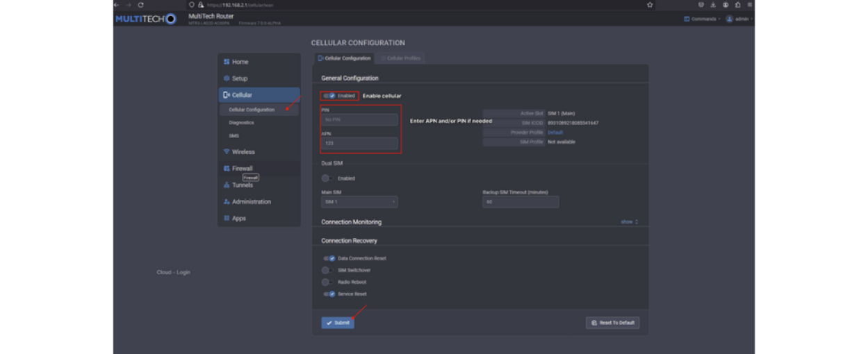The image size is (868, 354).
Task: Click the Setup gear icon
Action: [227, 78]
